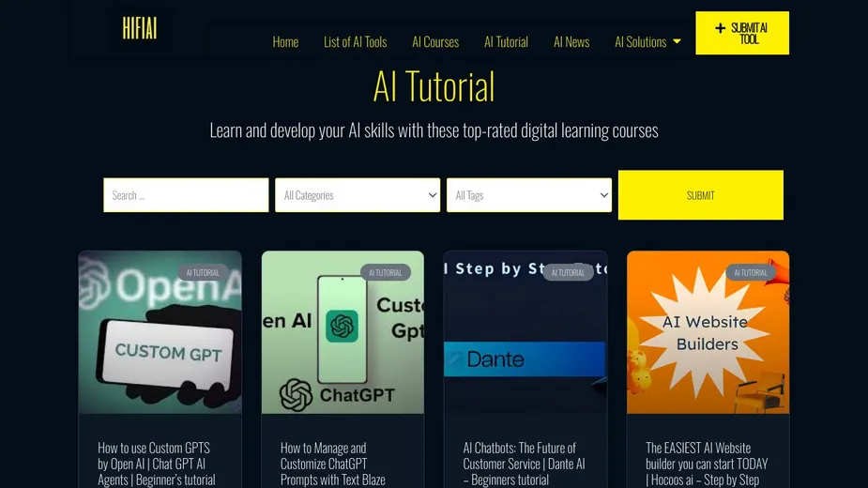The height and width of the screenshot is (488, 868).
Task: Open the Dante tutorial thumbnail
Action: point(525,332)
